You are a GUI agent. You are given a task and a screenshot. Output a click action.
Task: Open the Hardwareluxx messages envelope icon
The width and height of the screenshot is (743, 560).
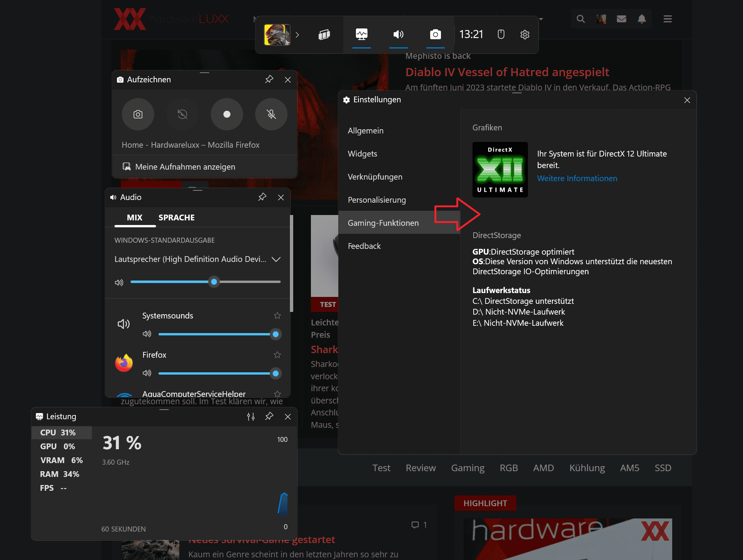coord(621,19)
